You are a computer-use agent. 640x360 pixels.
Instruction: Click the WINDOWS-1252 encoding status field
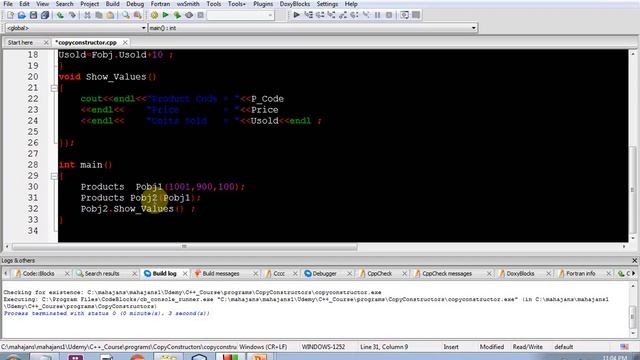[x=323, y=347]
